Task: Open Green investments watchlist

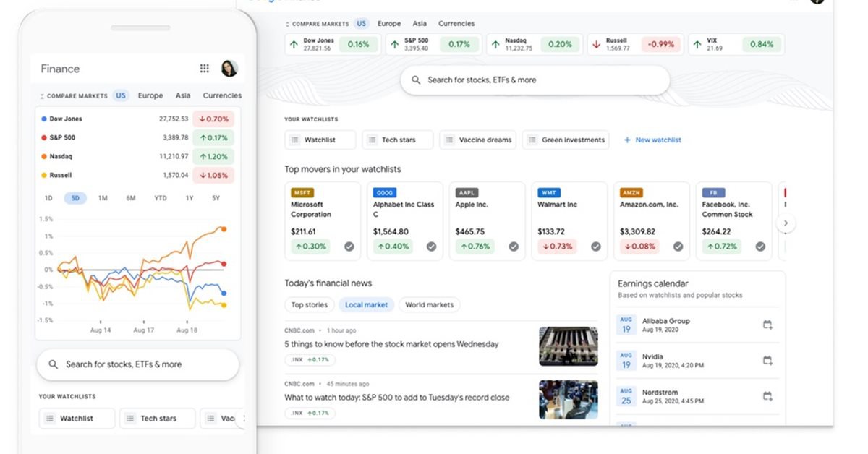Action: pos(566,140)
